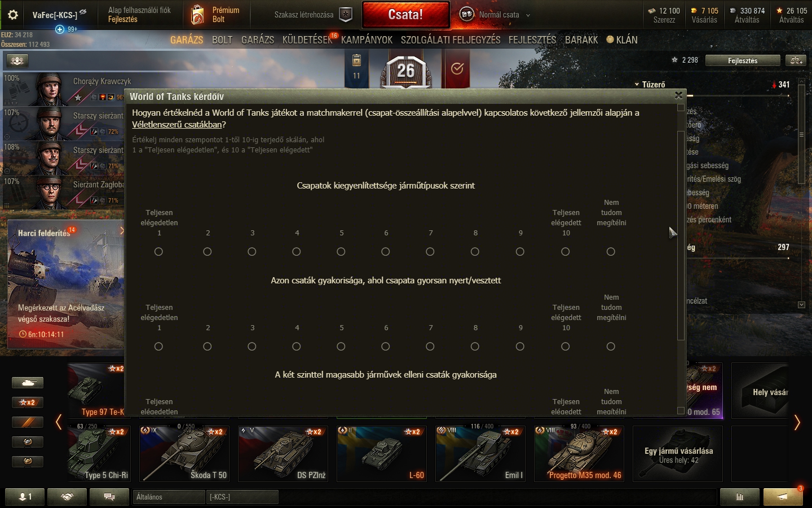This screenshot has width=812, height=508.
Task: Open the red checkmark missions icon
Action: 457,69
